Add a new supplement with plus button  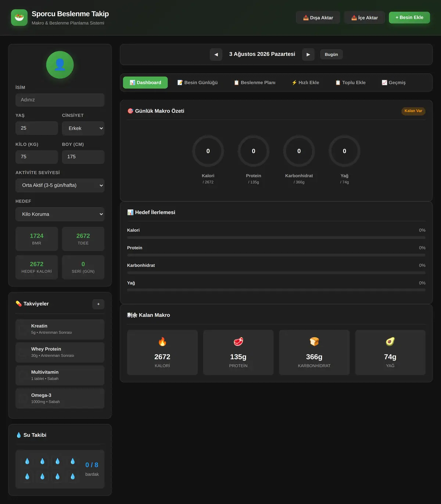[98, 304]
